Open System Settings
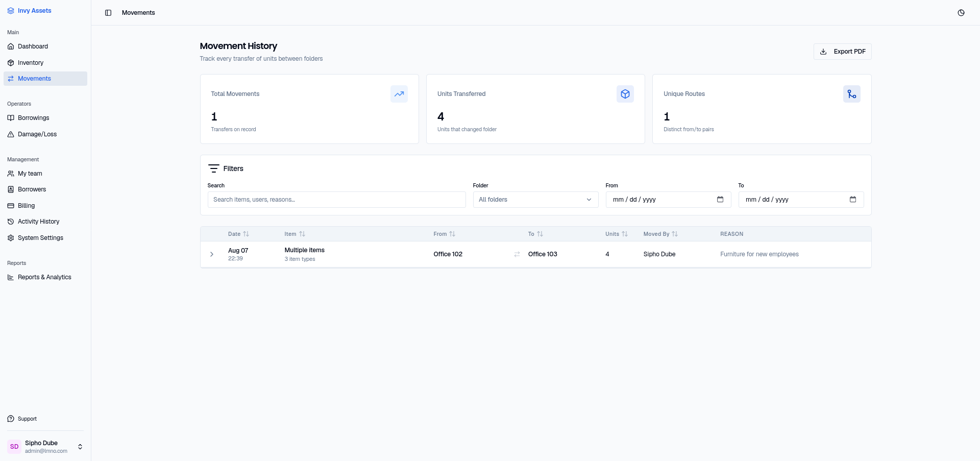Viewport: 980px width, 461px height. [x=45, y=238]
